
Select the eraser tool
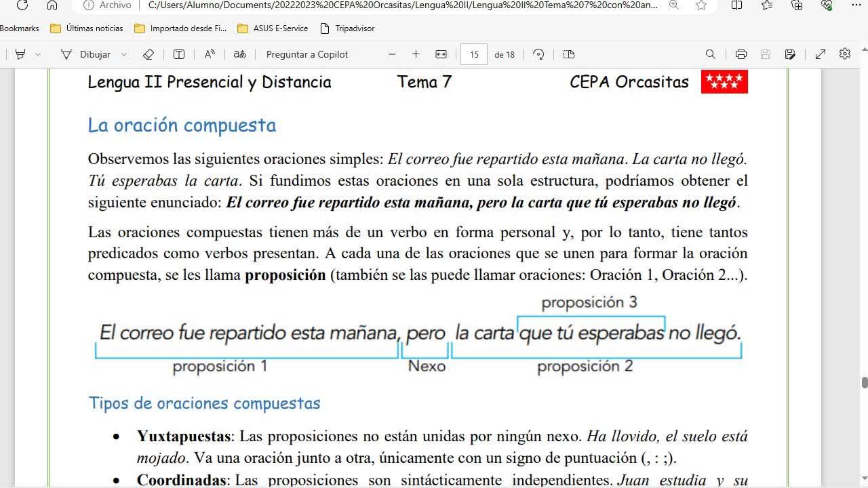click(149, 54)
